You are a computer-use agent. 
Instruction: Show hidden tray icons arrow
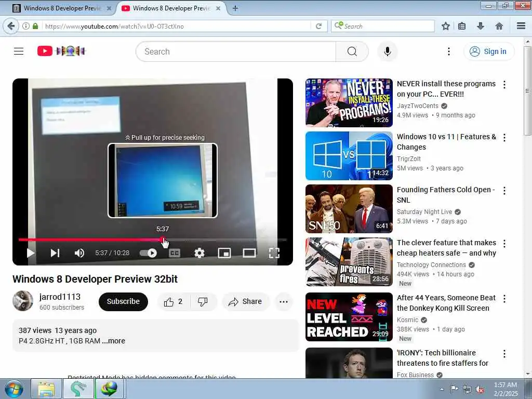442,389
